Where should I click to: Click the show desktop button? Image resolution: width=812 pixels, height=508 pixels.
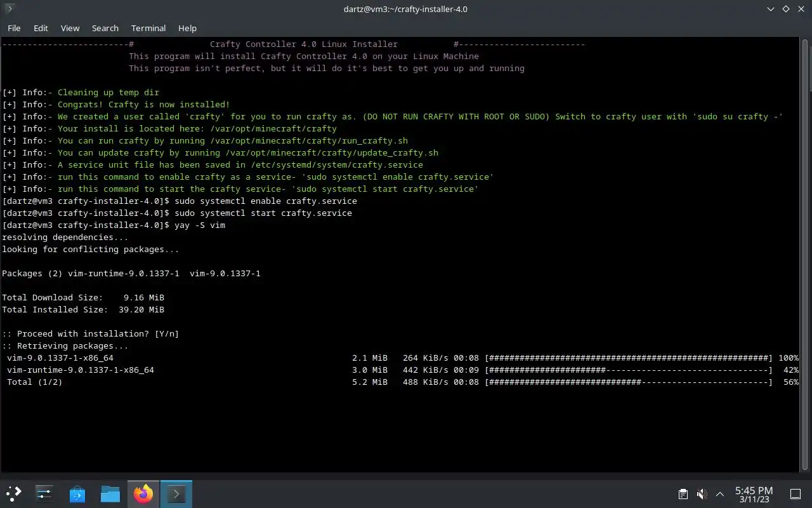click(795, 494)
